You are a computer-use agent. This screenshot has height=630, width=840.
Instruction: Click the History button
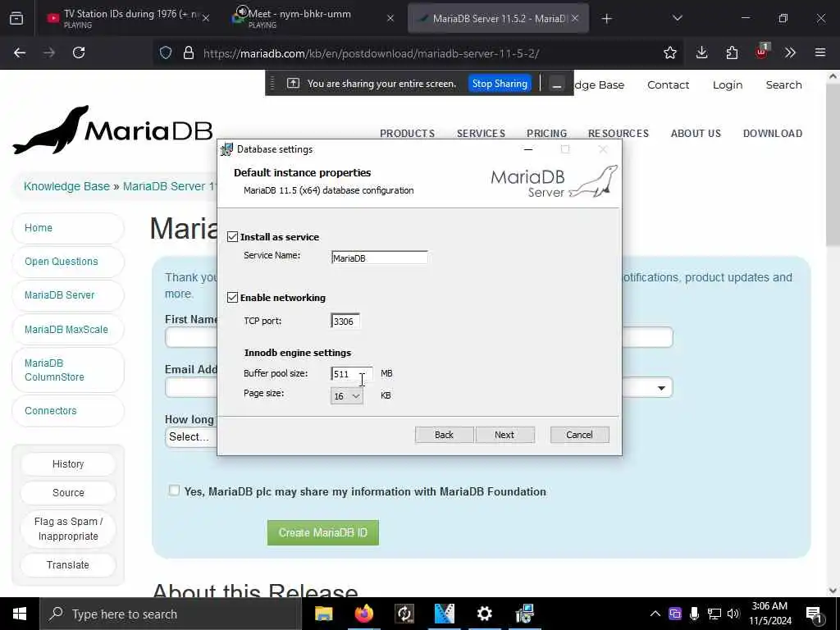coord(68,464)
